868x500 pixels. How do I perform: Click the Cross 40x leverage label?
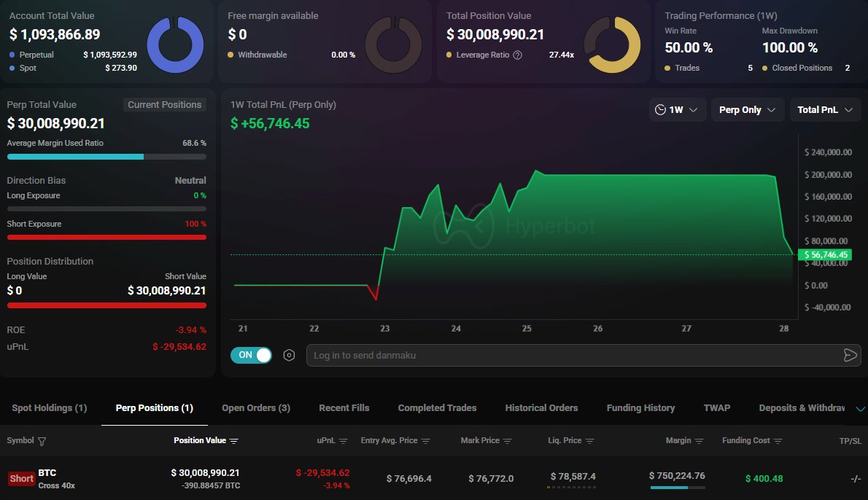point(56,485)
